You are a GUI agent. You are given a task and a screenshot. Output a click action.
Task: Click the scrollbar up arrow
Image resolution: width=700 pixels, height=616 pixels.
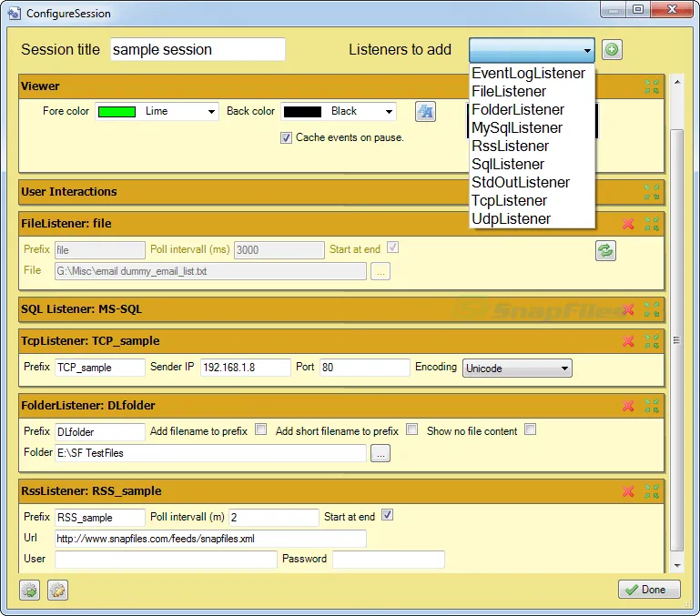tap(677, 82)
